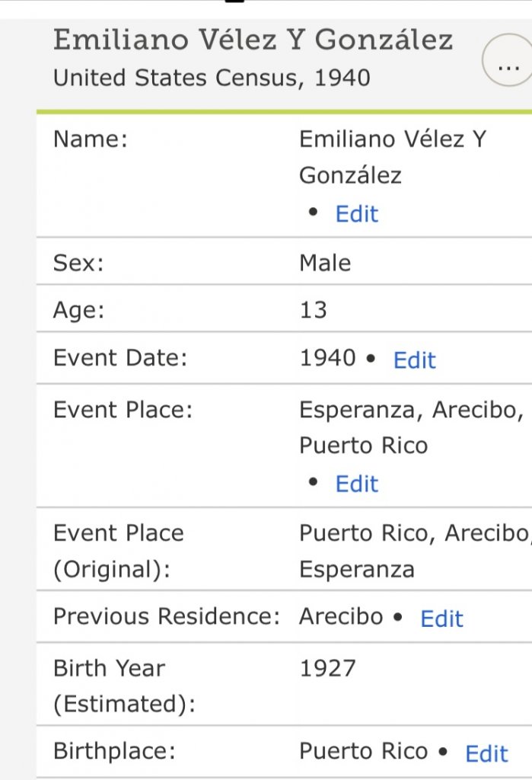The width and height of the screenshot is (532, 780).
Task: Click the Esperanza, Arecibo, Puerto Rico value
Action: [410, 427]
